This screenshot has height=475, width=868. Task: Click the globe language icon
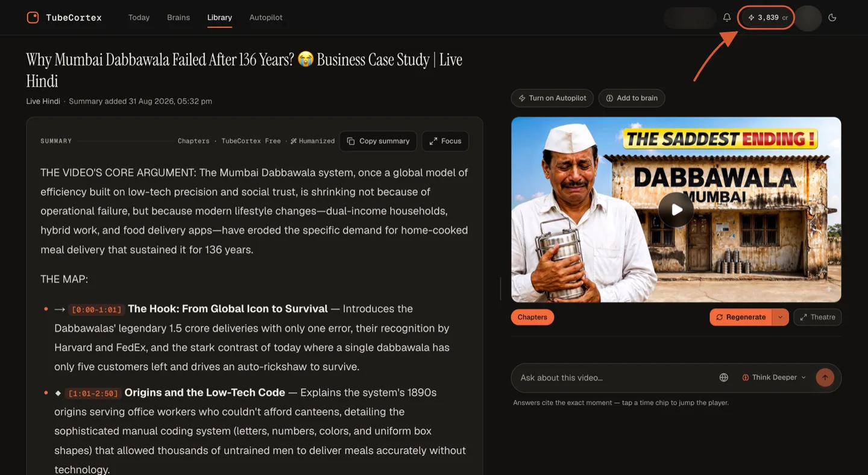(724, 377)
